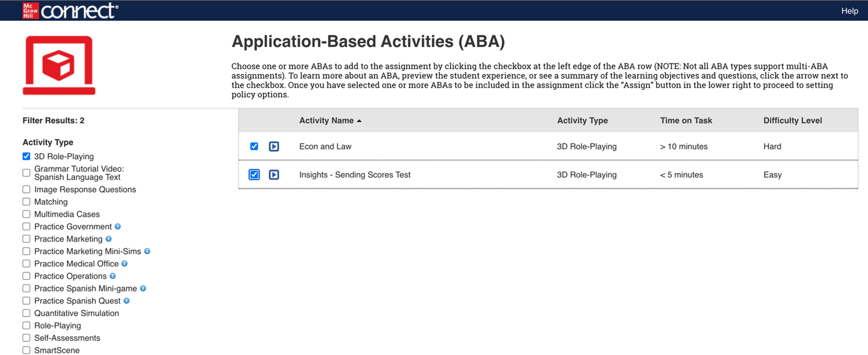This screenshot has width=868, height=355.
Task: Check the SmartScene filter
Action: (x=26, y=350)
